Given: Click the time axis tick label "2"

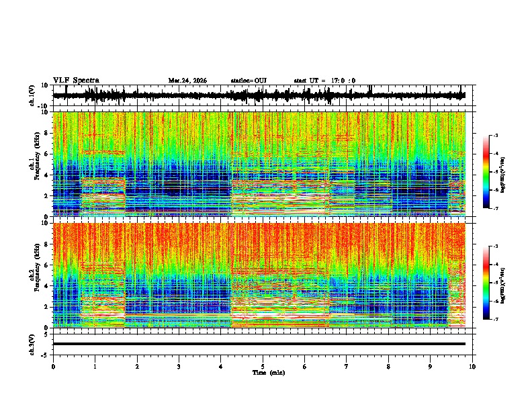Looking at the screenshot, I should (x=137, y=366).
